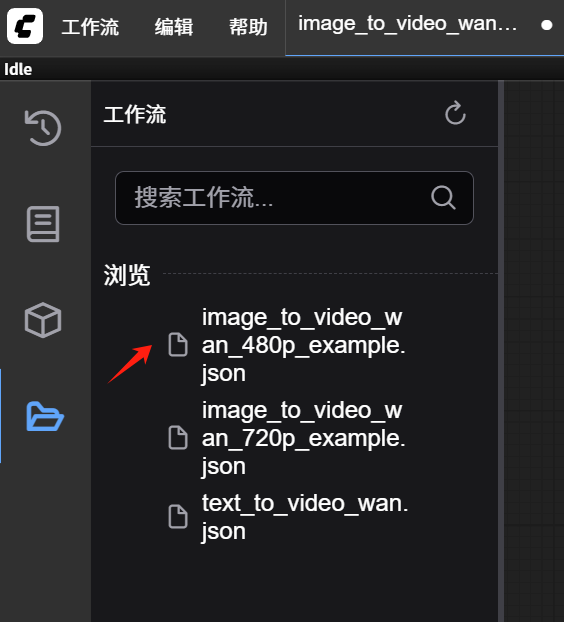The height and width of the screenshot is (622, 564).
Task: Toggle the workflows folder sidebar icon
Action: [x=45, y=416]
